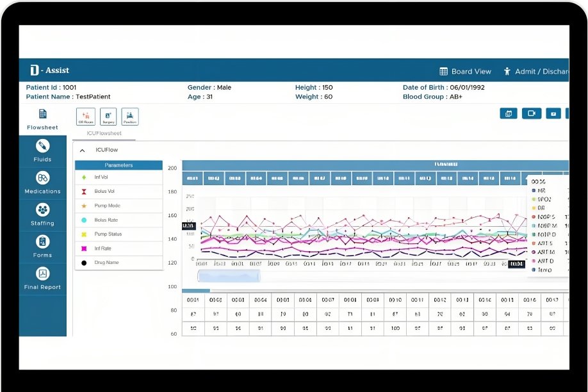Screen dimensions: 588x392
Task: Switch to the ICUFlowsheet tab
Action: pyautogui.click(x=104, y=133)
